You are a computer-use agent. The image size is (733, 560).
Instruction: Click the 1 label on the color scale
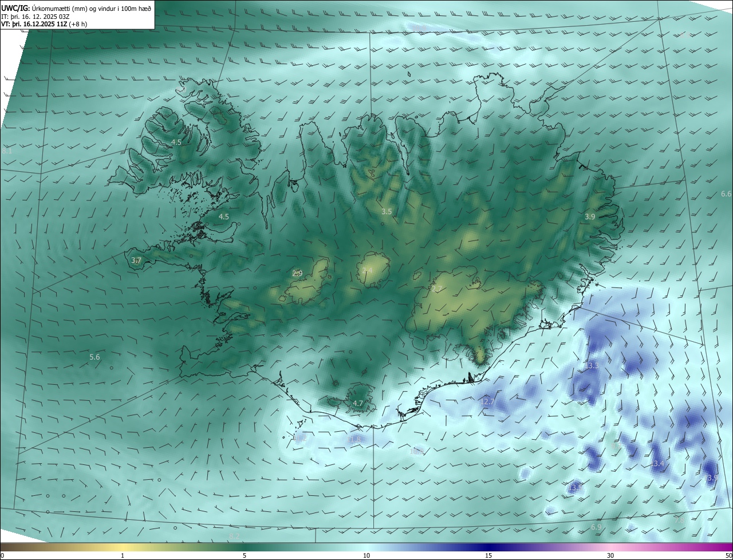pyautogui.click(x=123, y=555)
